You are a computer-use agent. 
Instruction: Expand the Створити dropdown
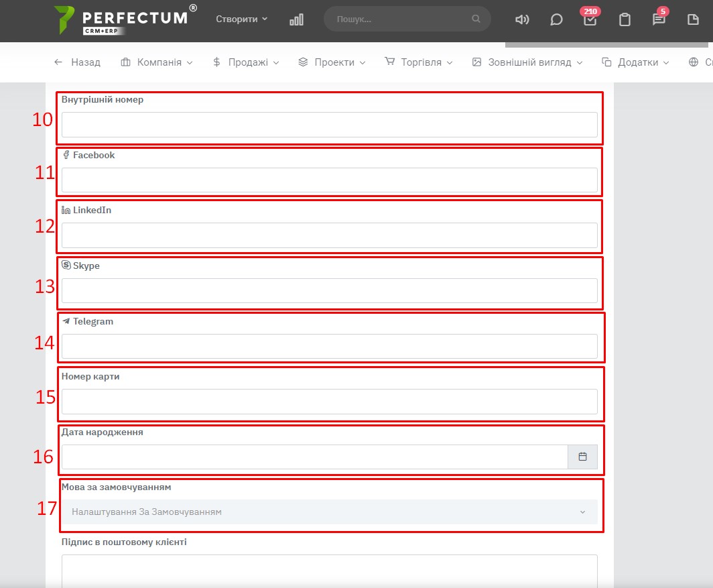(241, 19)
